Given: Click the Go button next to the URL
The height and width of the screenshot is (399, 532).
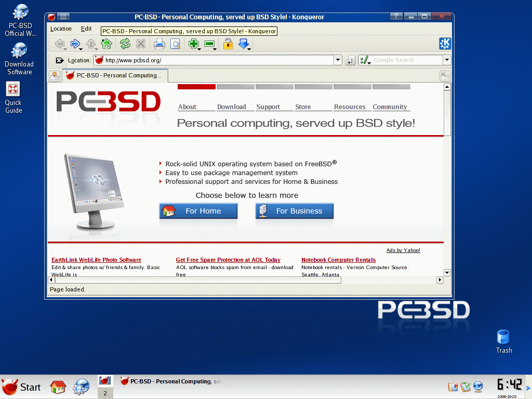Looking at the screenshot, I should click(350, 60).
